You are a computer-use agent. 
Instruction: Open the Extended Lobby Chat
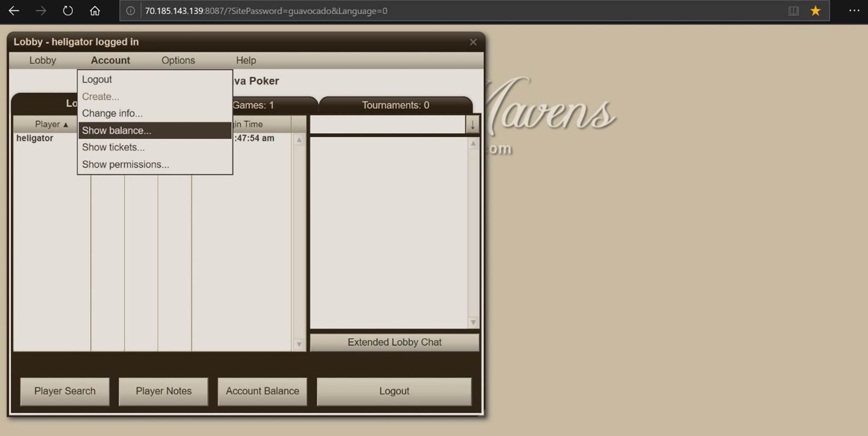[x=394, y=342]
